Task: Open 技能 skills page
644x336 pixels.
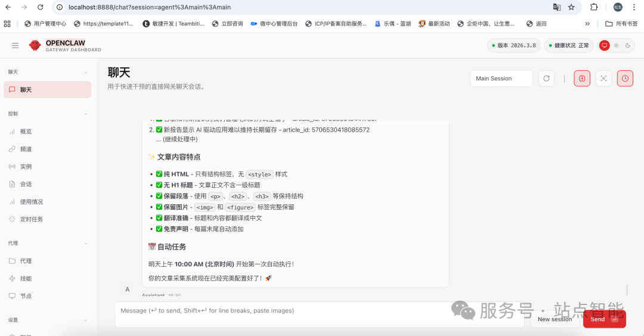Action: 48,279
